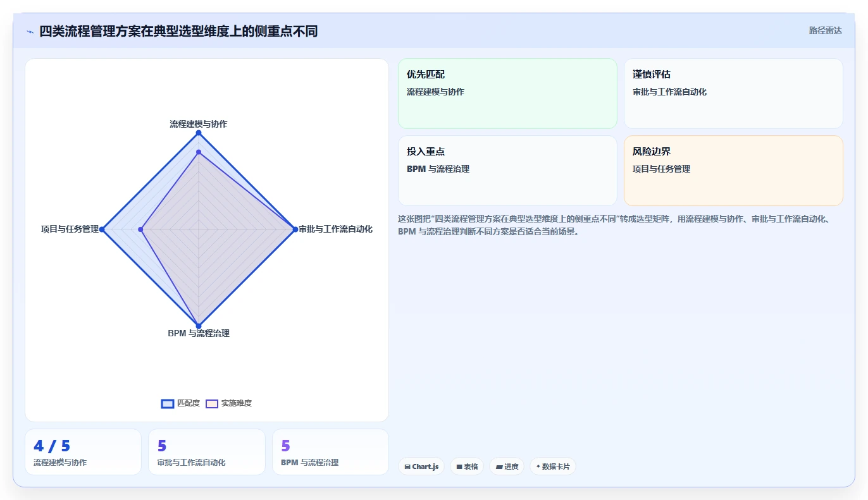Click the purple point below top vertex
The width and height of the screenshot is (868, 500).
click(199, 152)
